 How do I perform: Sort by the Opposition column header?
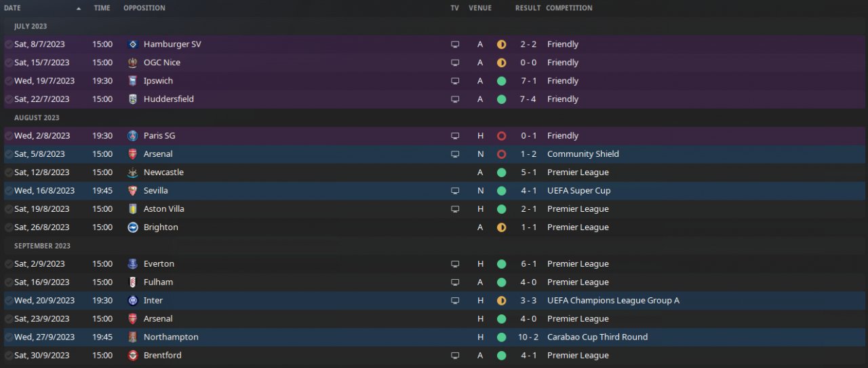pos(144,8)
